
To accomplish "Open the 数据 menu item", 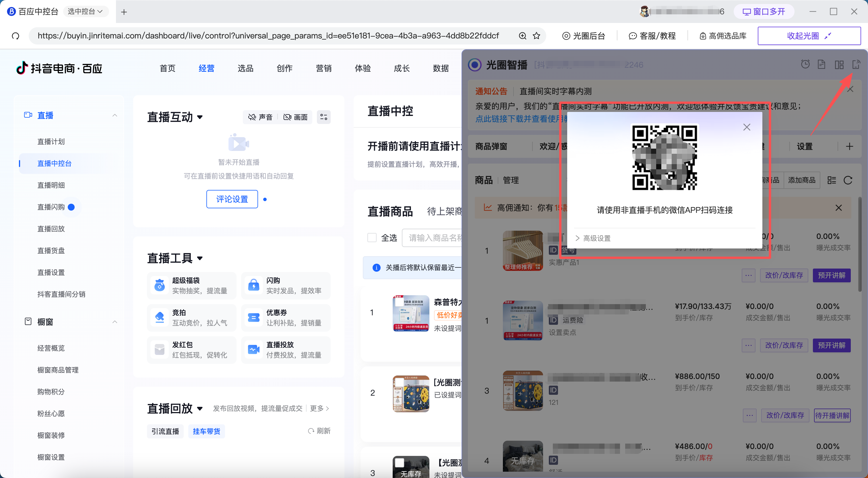I will click(440, 68).
